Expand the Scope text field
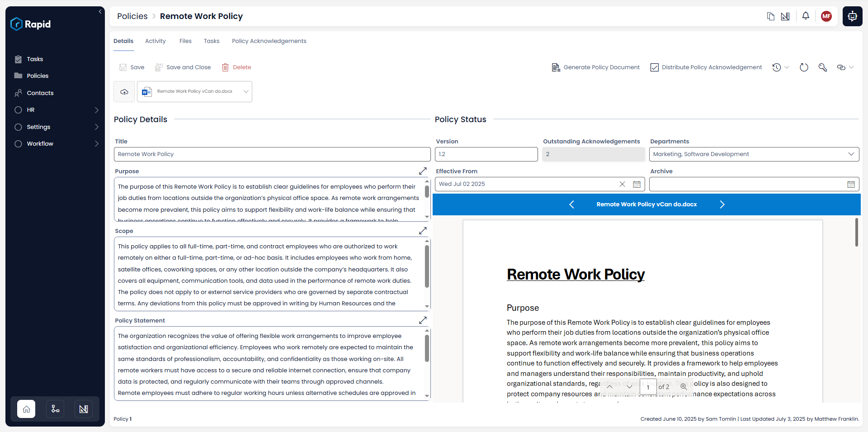The image size is (868, 432). [x=423, y=231]
